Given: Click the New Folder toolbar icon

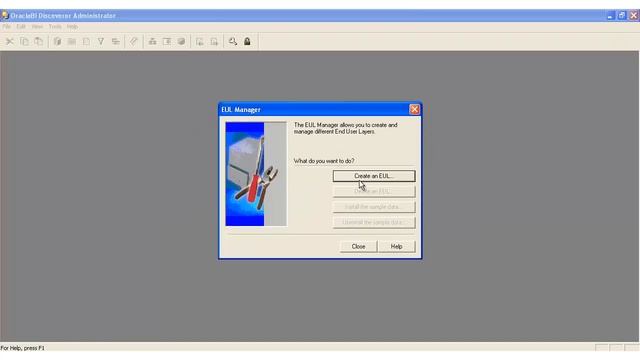Looking at the screenshot, I should pyautogui.click(x=72, y=42).
